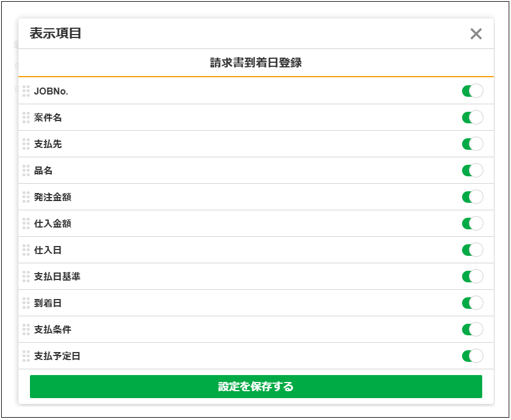Hide the 仕入金額 column via toggle
The height and width of the screenshot is (420, 511).
(472, 224)
